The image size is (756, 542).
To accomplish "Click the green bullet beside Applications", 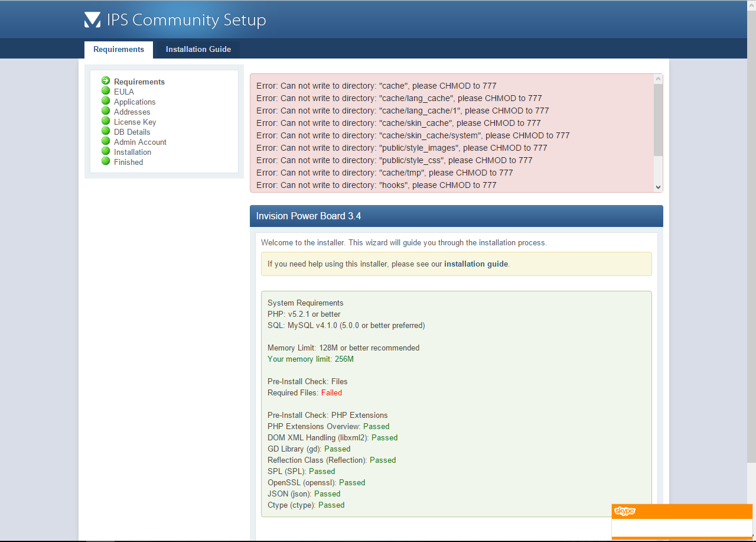I will pyautogui.click(x=106, y=101).
